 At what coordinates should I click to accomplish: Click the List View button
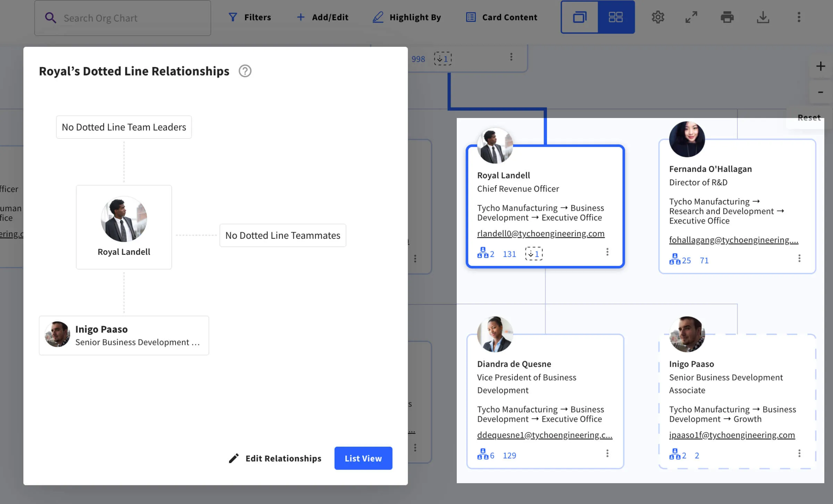tap(363, 458)
